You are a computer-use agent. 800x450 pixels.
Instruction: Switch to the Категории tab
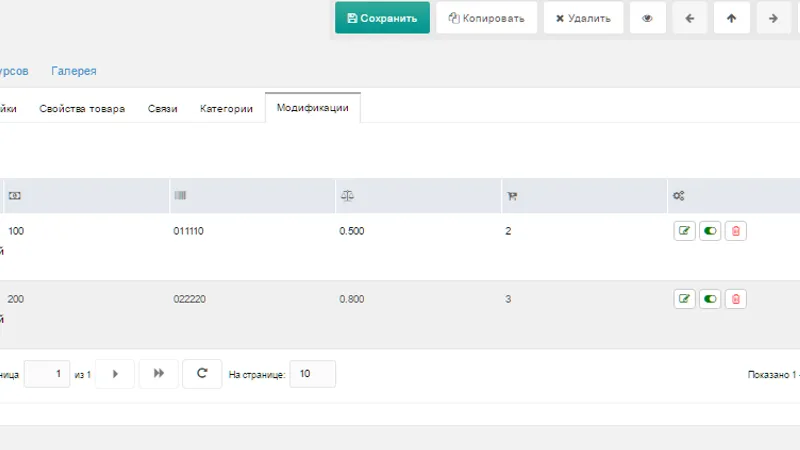point(226,109)
